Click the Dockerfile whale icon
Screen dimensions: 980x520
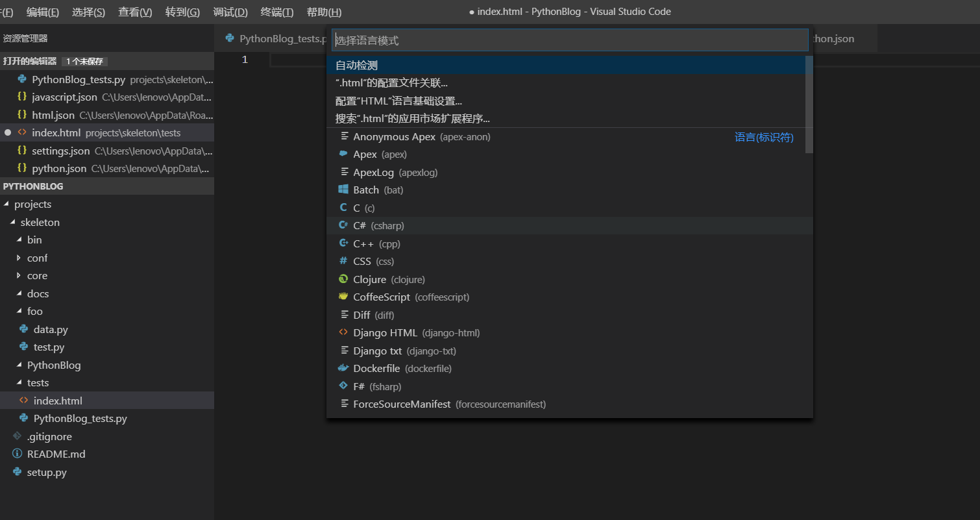coord(343,368)
